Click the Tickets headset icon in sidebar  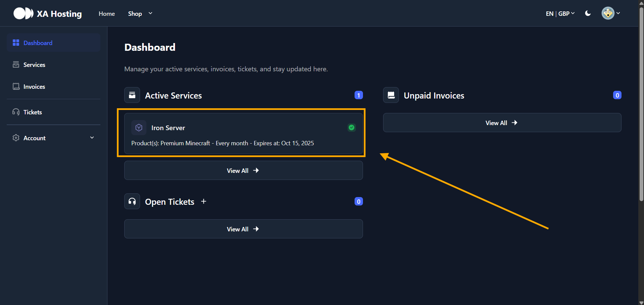coord(16,112)
